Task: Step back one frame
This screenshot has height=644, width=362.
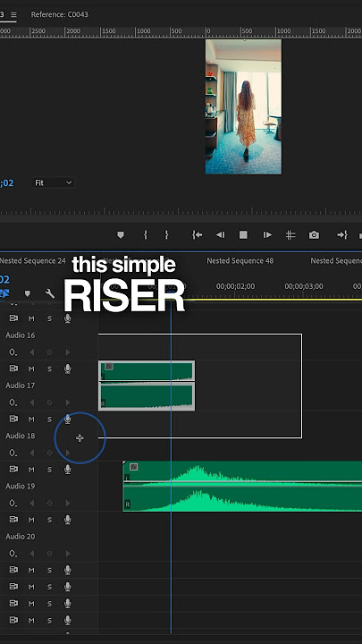Action: click(x=220, y=235)
